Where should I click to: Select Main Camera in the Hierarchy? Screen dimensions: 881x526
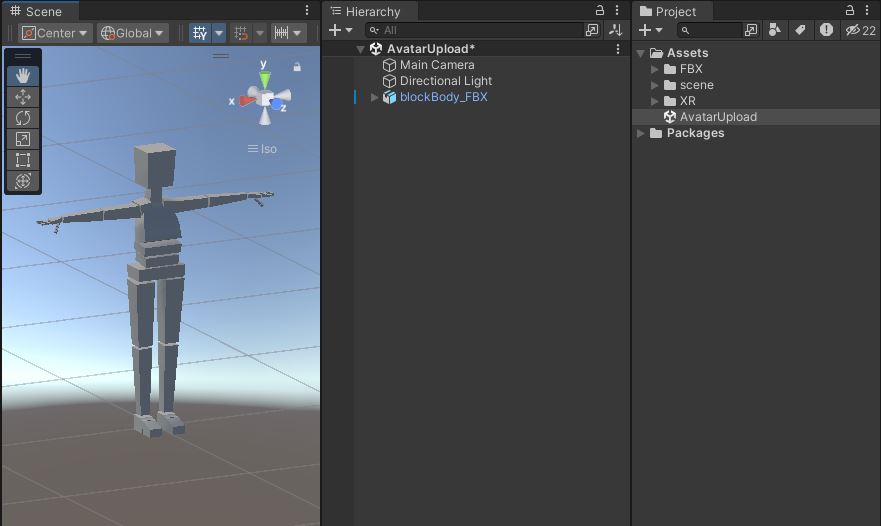coord(437,65)
